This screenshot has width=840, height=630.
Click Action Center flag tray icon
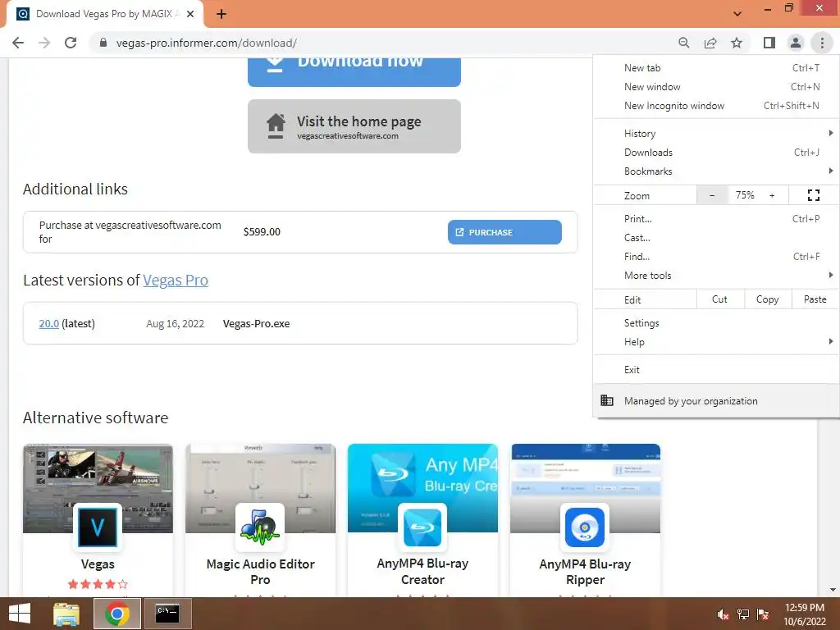click(762, 614)
